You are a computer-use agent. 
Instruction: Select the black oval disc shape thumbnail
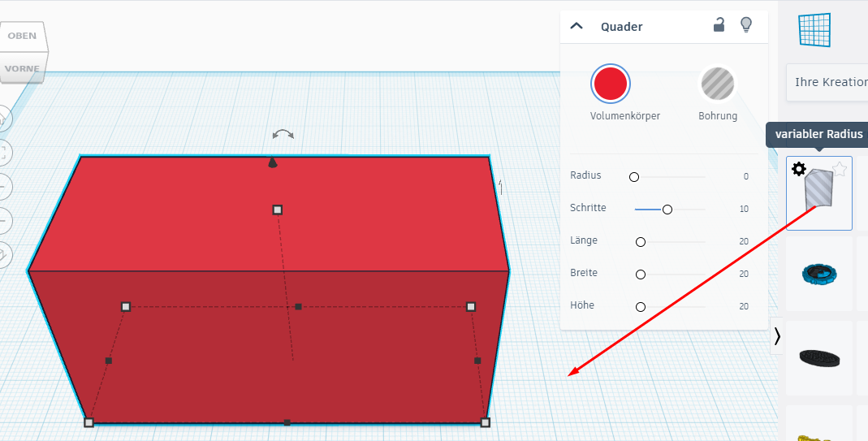[818, 358]
